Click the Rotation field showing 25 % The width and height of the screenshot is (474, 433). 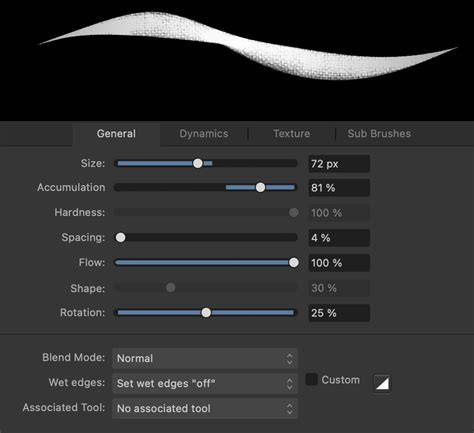pos(339,313)
